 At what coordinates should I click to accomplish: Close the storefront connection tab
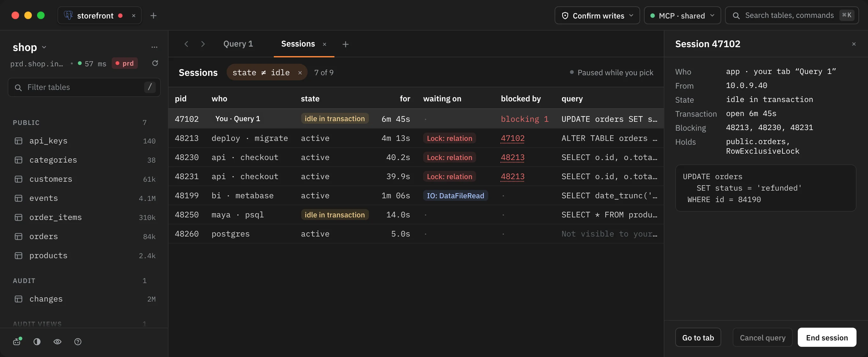coord(134,16)
